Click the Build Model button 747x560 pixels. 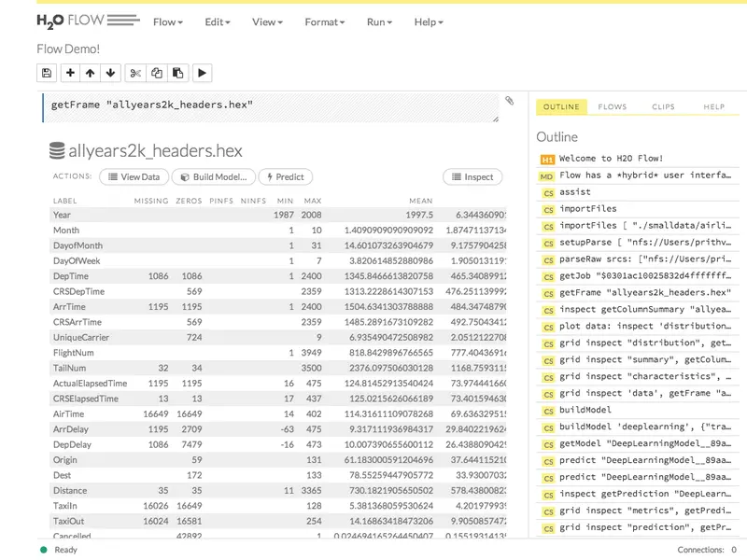pyautogui.click(x=214, y=176)
